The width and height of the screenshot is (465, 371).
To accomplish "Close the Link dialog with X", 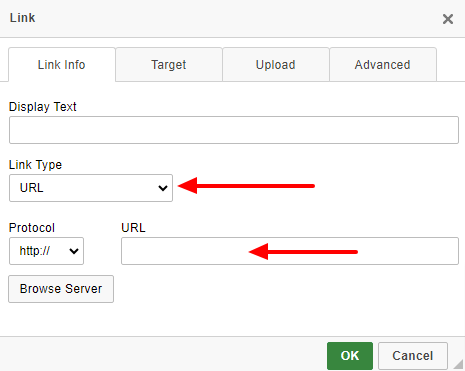I will click(448, 19).
